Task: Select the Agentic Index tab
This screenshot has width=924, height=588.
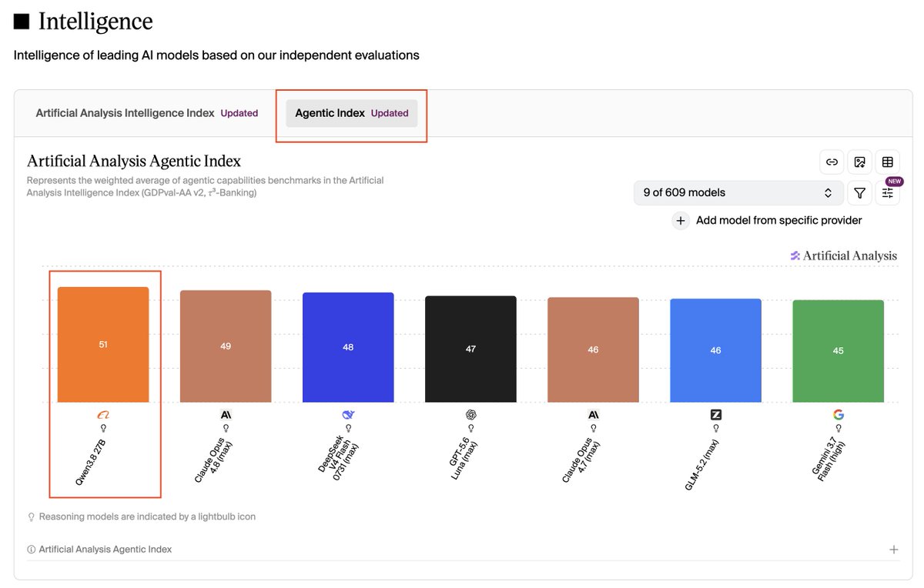Action: tap(352, 113)
